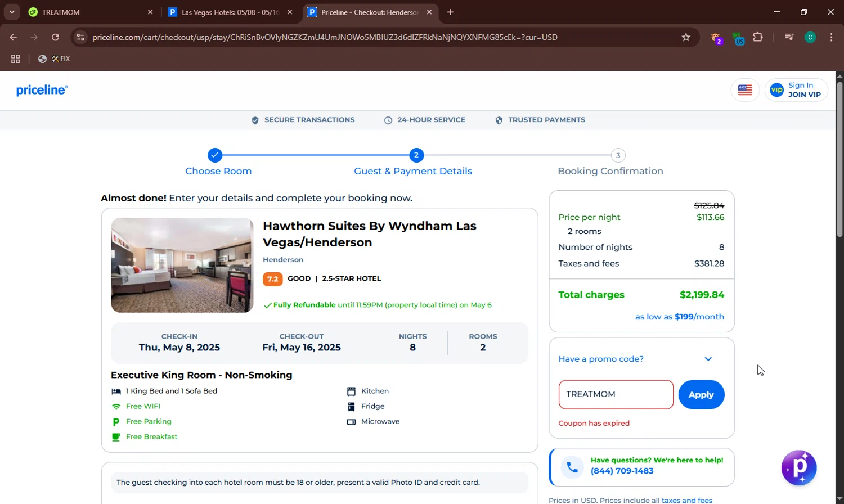The height and width of the screenshot is (504, 844).
Task: Click the king bed icon
Action: coord(116,391)
